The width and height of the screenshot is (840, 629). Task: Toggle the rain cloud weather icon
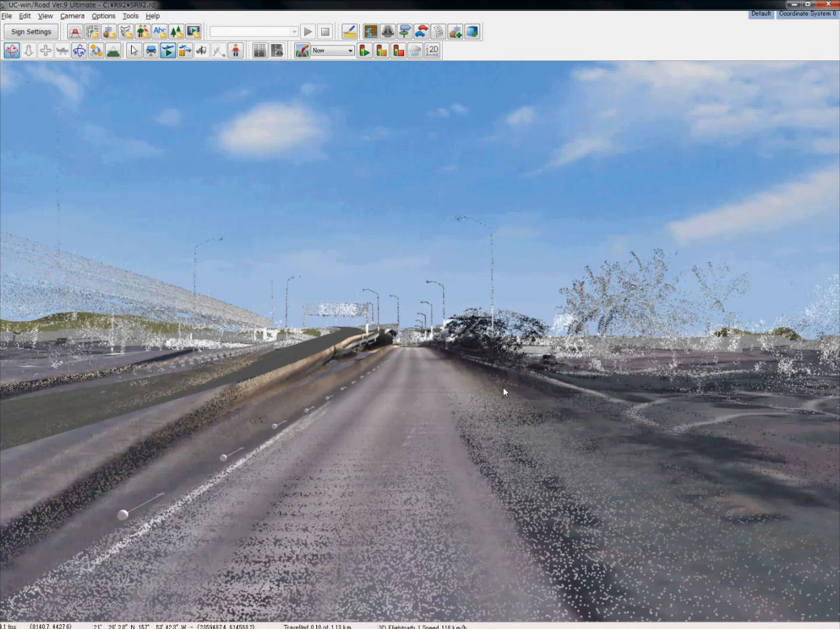pos(416,51)
